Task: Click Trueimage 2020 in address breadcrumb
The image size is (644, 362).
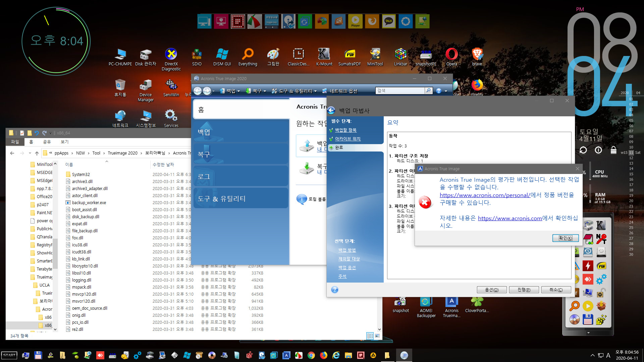Action: pos(122,153)
